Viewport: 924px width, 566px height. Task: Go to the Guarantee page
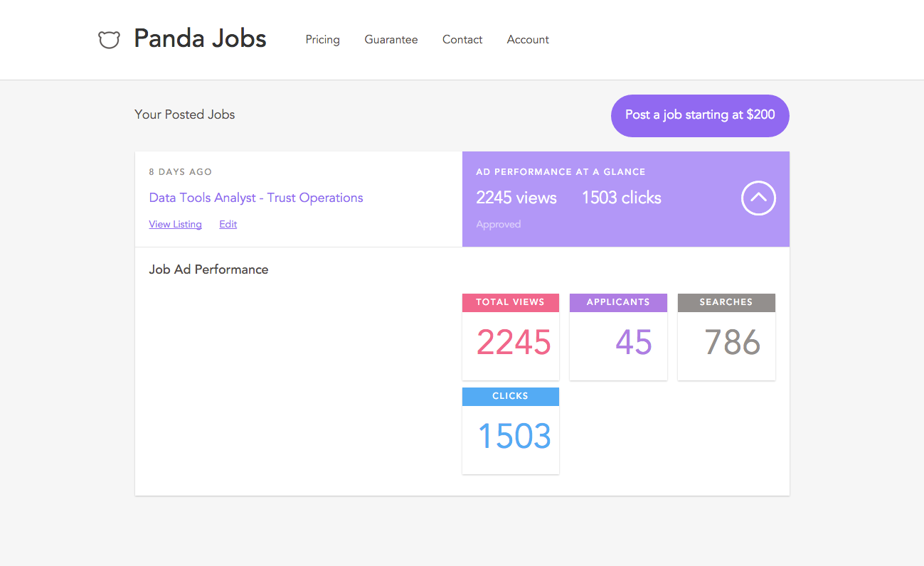[391, 40]
